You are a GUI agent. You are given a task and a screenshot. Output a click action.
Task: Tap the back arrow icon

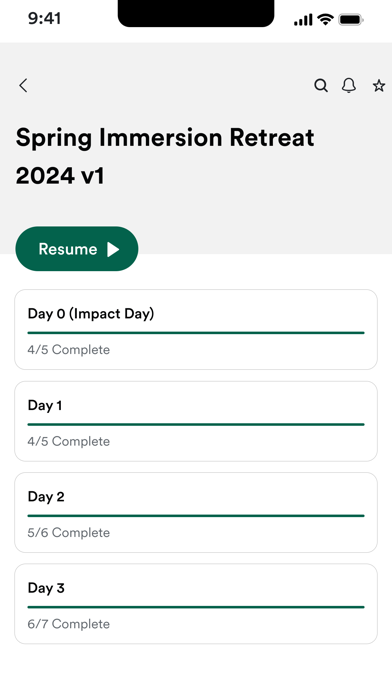(x=24, y=85)
